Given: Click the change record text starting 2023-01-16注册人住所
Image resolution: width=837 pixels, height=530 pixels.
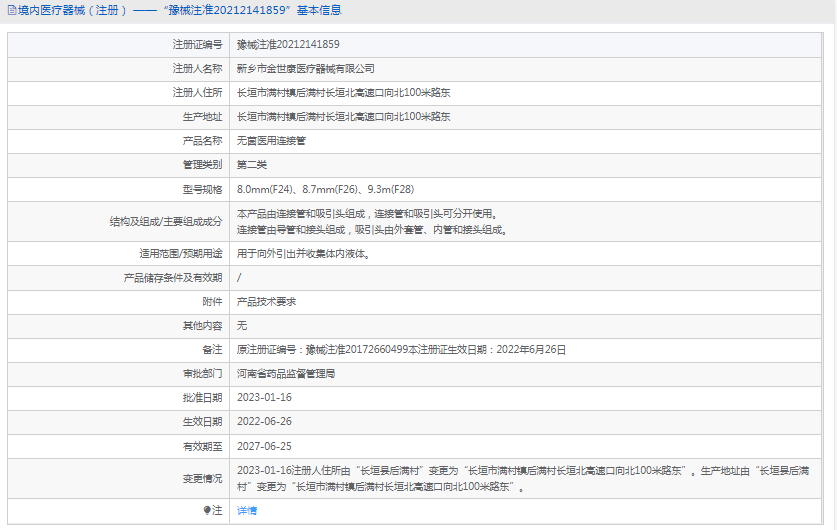Looking at the screenshot, I should coord(523,479).
